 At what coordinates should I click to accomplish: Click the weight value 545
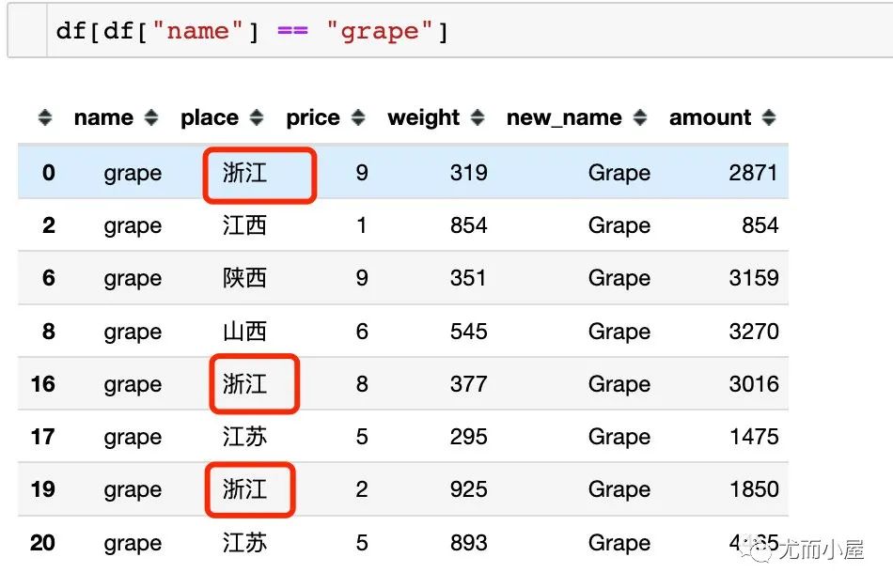coord(469,332)
